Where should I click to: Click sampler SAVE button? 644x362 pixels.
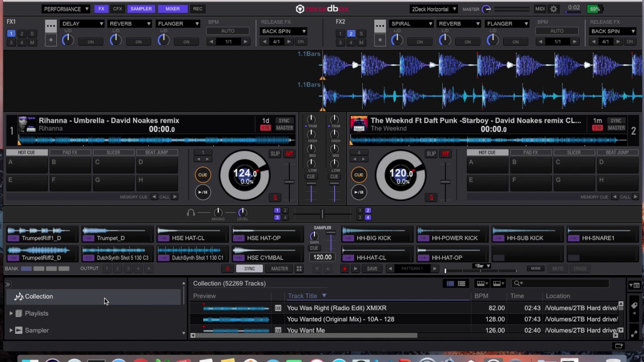372,269
